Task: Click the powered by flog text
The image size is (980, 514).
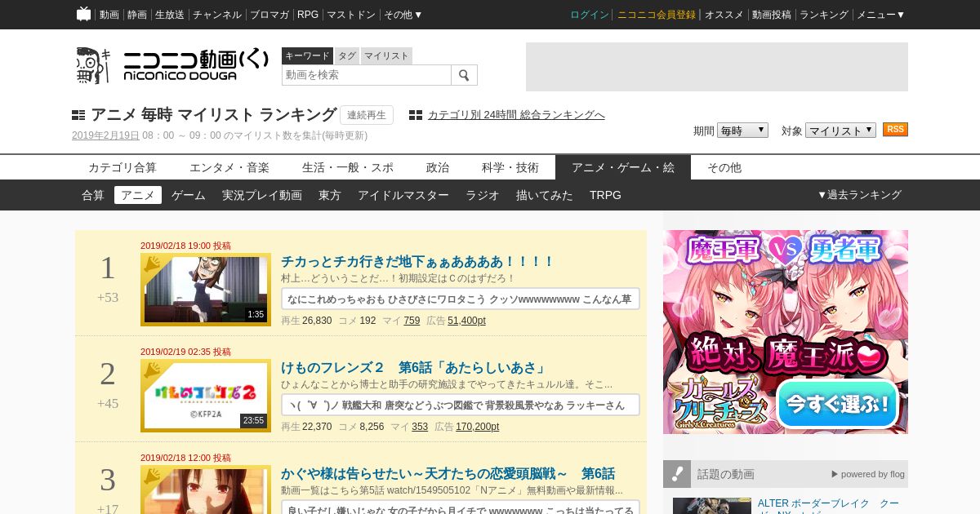Action: pyautogui.click(x=868, y=474)
